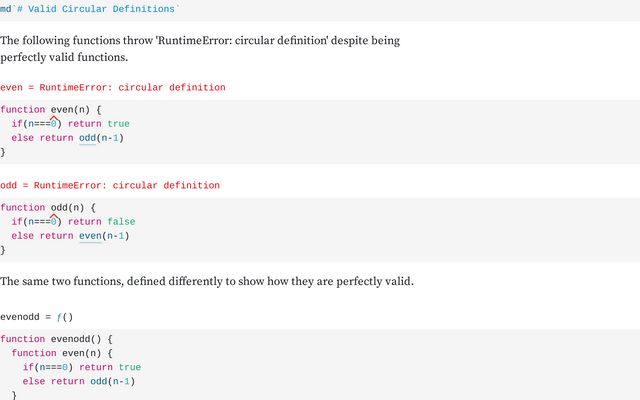Click the underlined even reference in odd function
The image size is (640, 400).
90,236
